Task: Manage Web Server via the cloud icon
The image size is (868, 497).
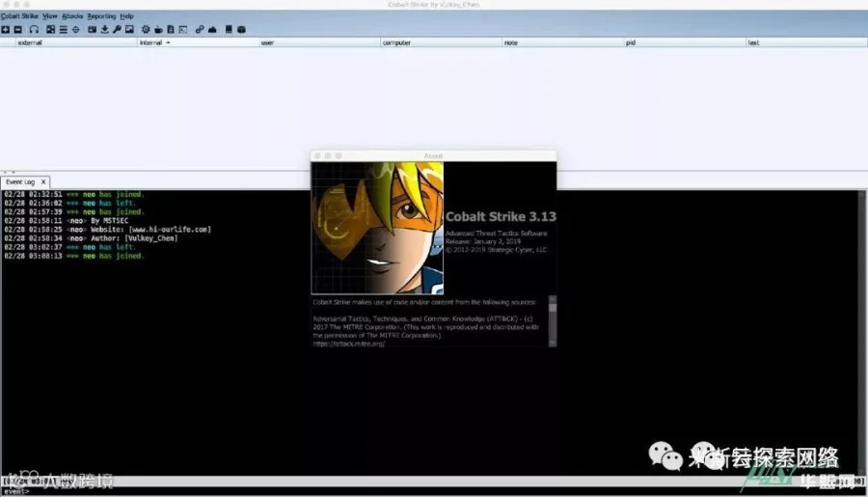Action: [x=212, y=29]
